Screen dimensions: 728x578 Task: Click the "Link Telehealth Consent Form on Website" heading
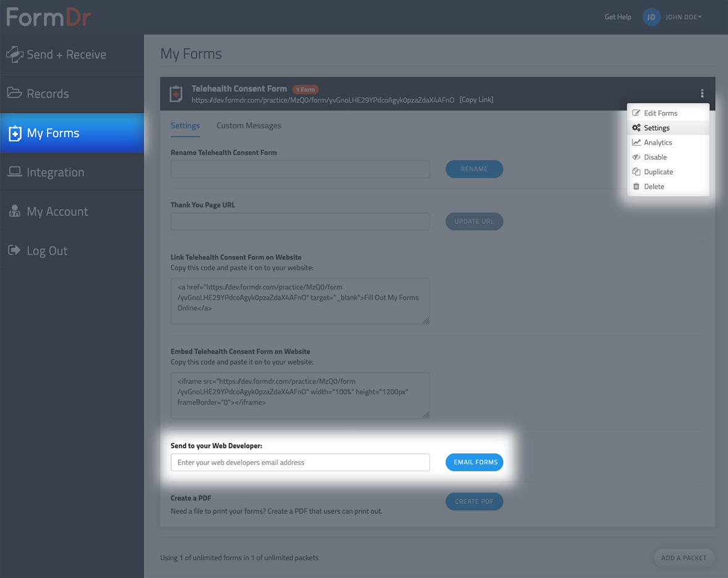(x=236, y=257)
